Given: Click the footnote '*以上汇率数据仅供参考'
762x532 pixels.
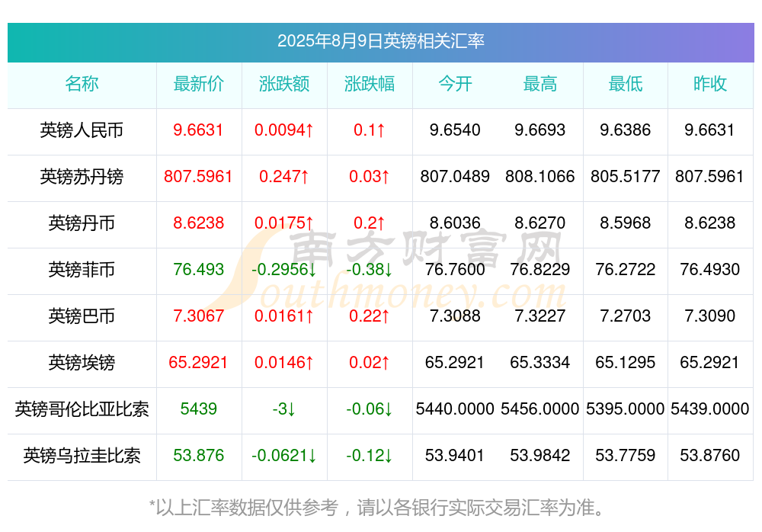Looking at the screenshot, I should (x=244, y=508).
